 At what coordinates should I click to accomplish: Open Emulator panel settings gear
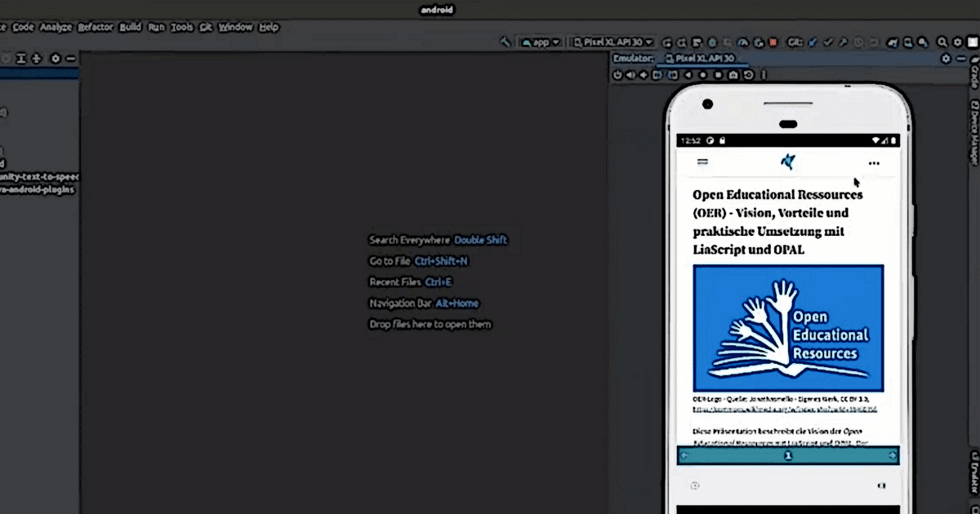946,59
